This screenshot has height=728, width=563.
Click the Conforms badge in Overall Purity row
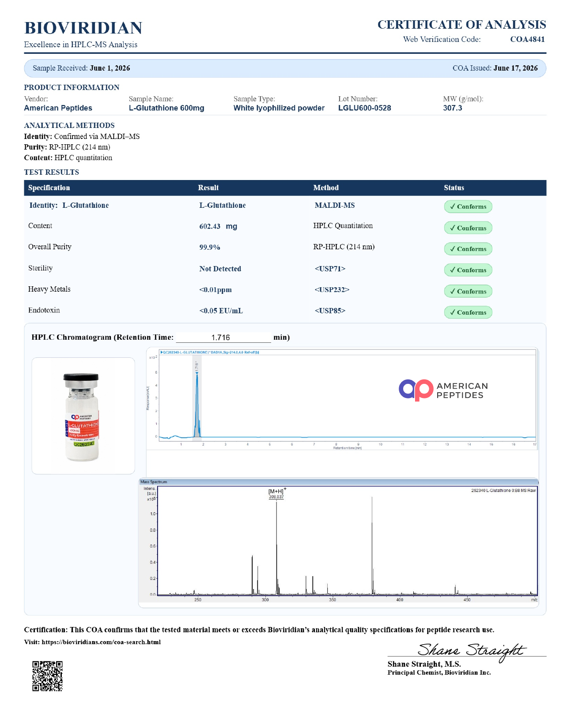click(x=468, y=249)
